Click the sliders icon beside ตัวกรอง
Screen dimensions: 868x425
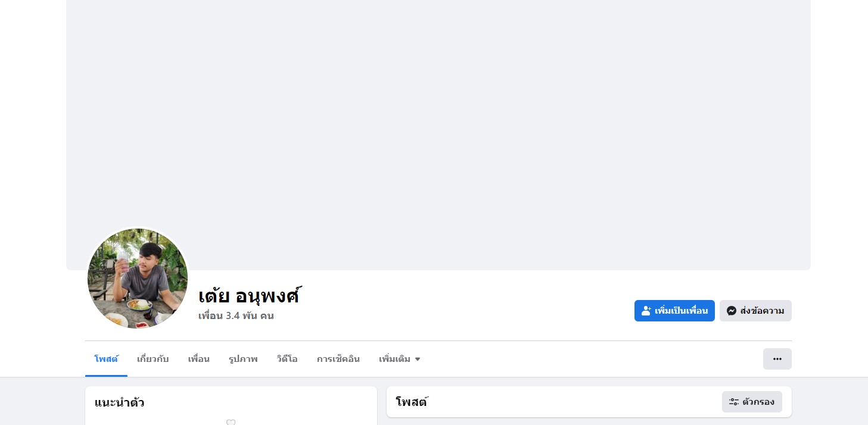coord(734,402)
